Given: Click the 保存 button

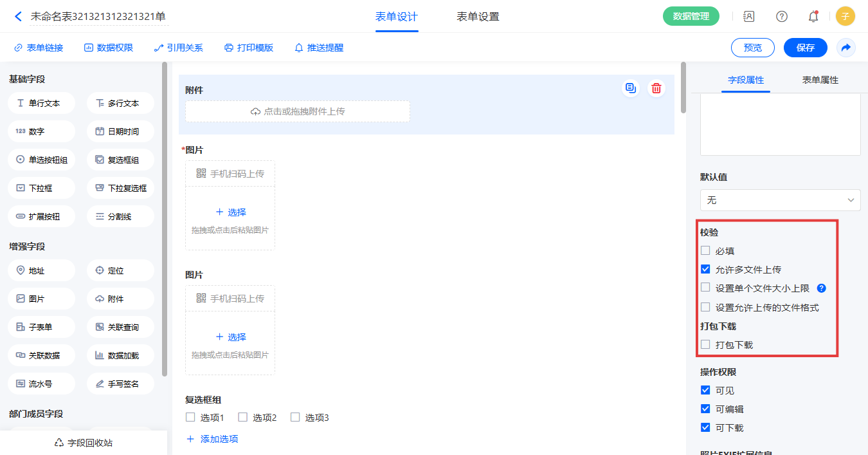Looking at the screenshot, I should pos(806,48).
